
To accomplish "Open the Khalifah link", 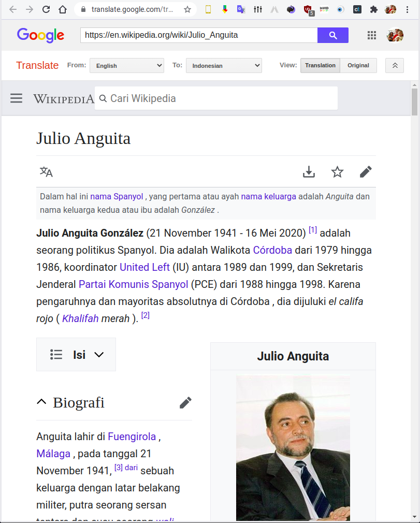I will point(80,318).
